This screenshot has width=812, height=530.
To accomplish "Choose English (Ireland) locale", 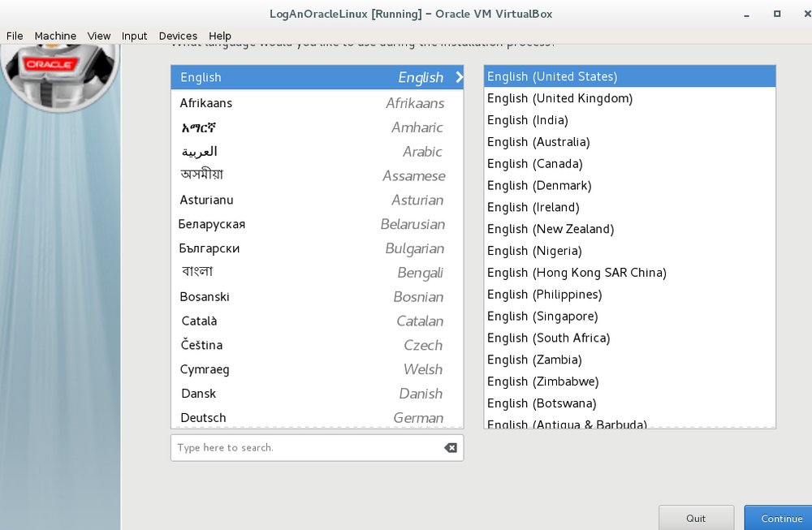I will [x=630, y=207].
